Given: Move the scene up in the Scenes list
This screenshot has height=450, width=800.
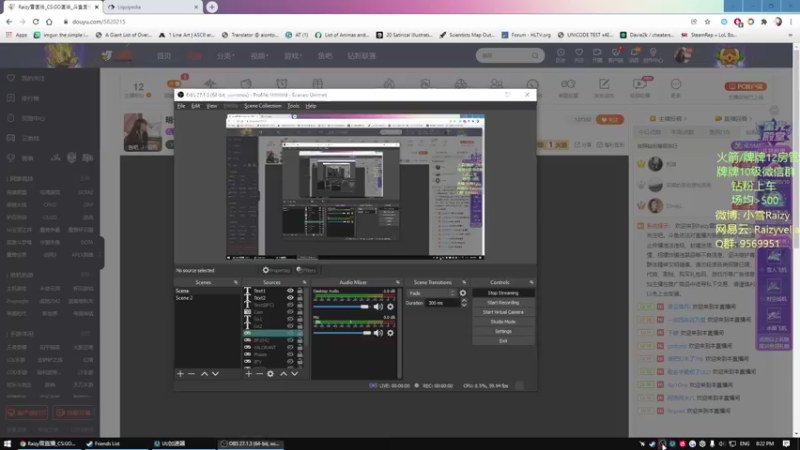Looking at the screenshot, I should point(204,374).
